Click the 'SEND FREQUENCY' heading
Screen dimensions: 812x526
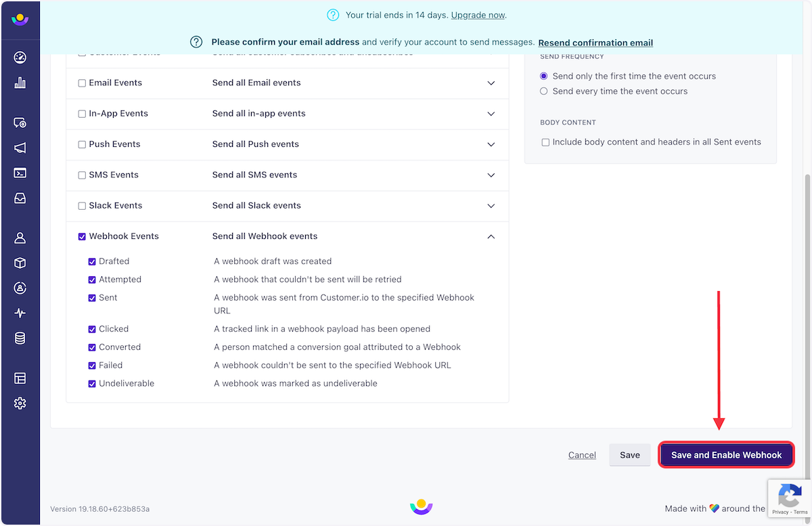click(572, 57)
